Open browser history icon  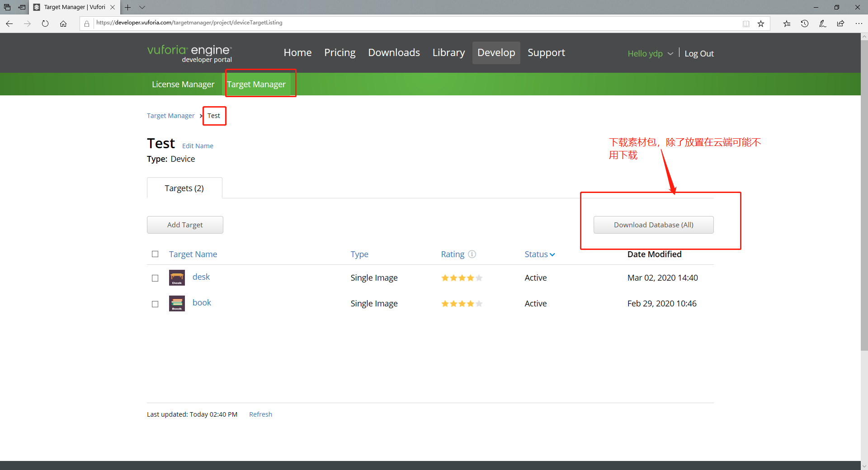point(805,23)
